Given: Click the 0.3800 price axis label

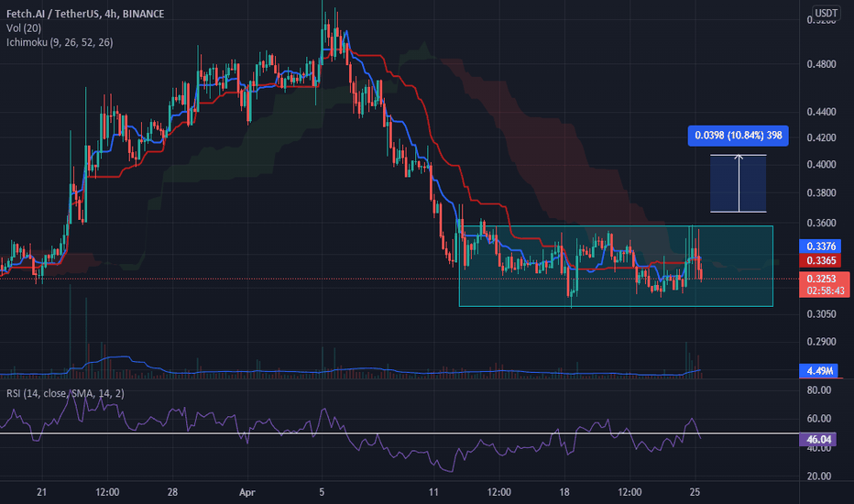Looking at the screenshot, I should pyautogui.click(x=821, y=192).
